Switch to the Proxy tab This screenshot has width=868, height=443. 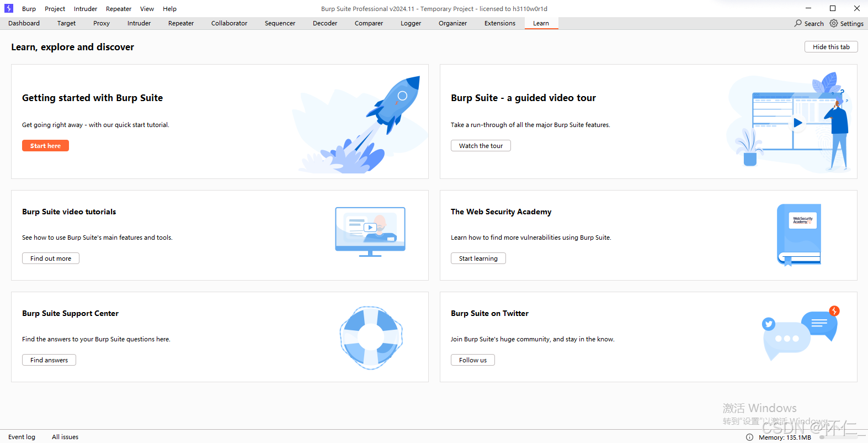pyautogui.click(x=102, y=23)
